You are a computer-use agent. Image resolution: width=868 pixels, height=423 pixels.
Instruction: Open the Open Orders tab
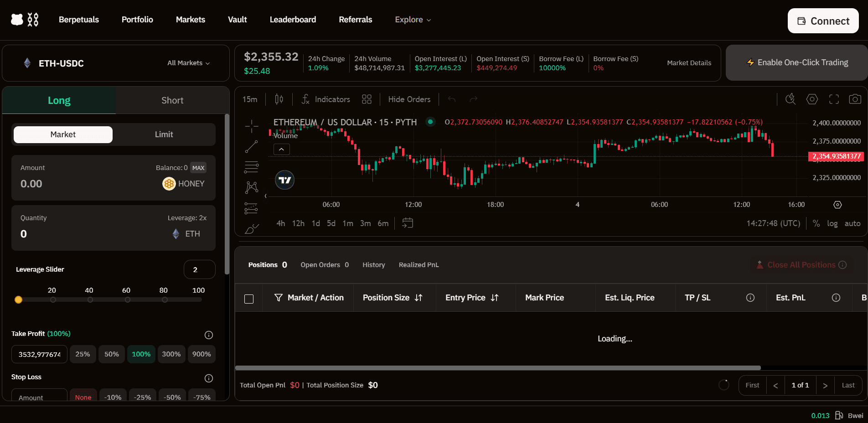(x=324, y=265)
